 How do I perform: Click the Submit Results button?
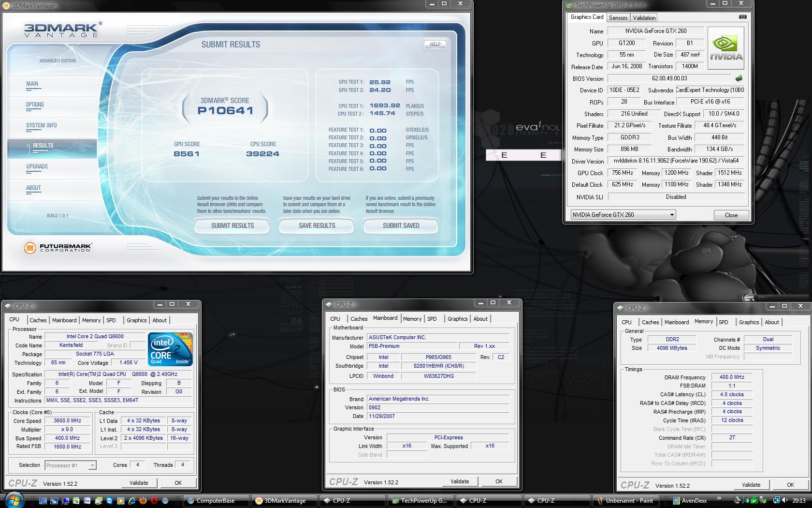[232, 225]
